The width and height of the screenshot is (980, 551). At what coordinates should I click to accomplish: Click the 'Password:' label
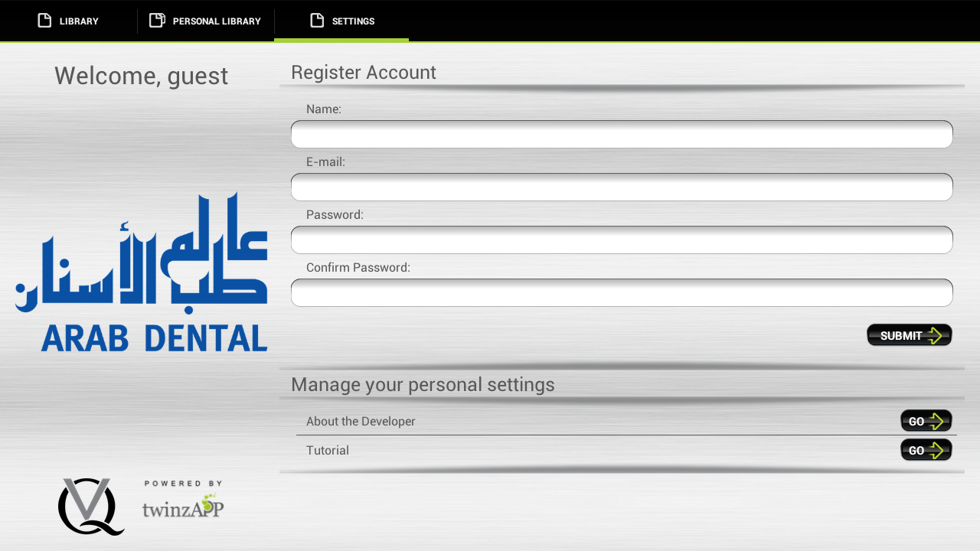335,215
